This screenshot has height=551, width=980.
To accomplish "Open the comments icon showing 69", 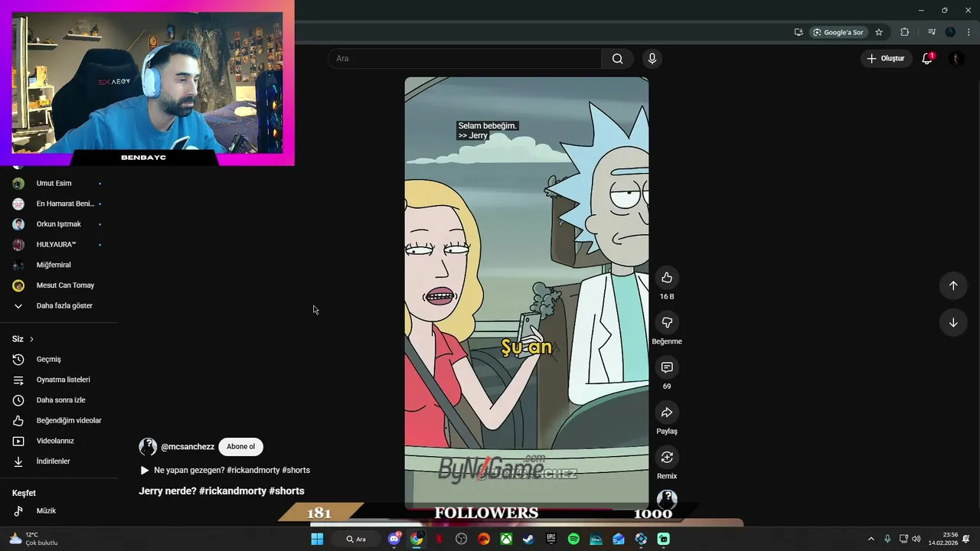I will click(667, 367).
